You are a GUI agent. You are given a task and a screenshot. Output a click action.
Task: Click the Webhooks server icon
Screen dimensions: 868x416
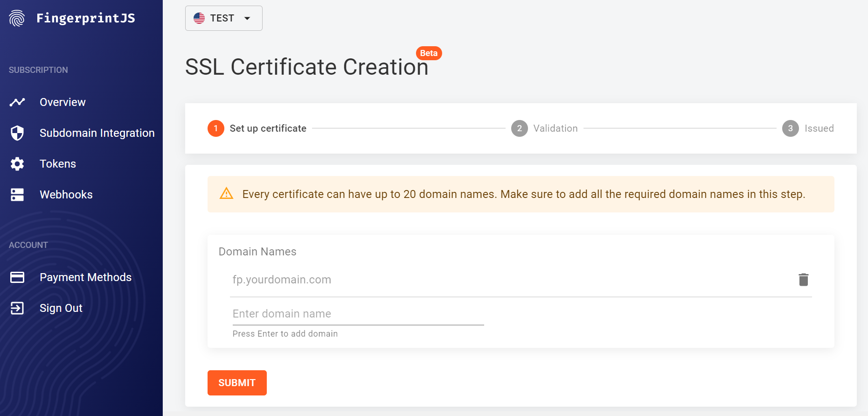17,195
